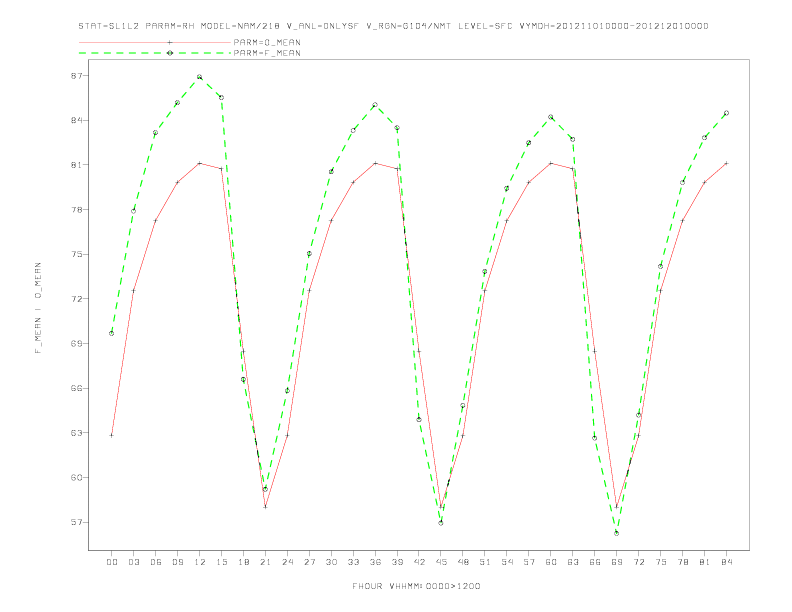Click the 09 forecast hour label on horizontal axis
792x612 pixels.
(x=177, y=562)
